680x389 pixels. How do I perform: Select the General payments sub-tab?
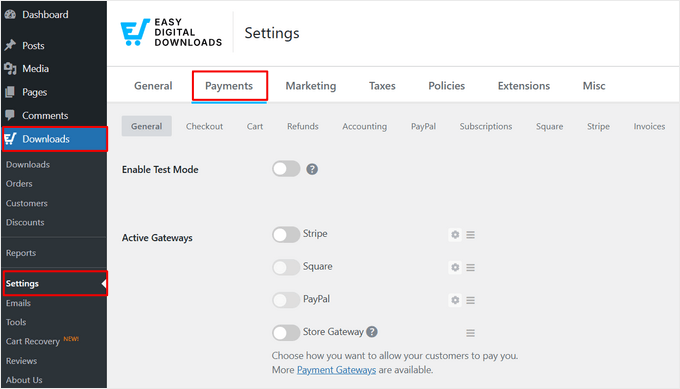tap(147, 126)
